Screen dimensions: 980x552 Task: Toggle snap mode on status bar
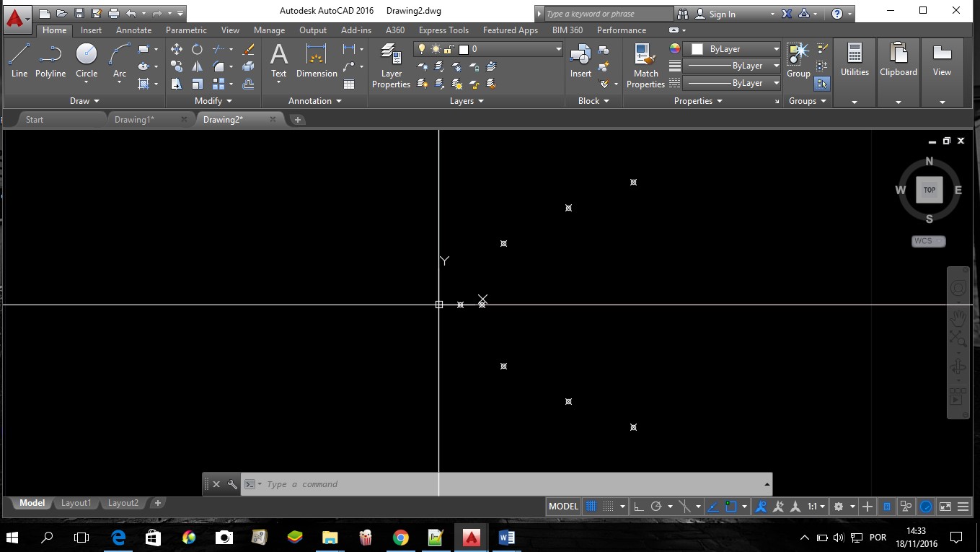click(x=609, y=507)
